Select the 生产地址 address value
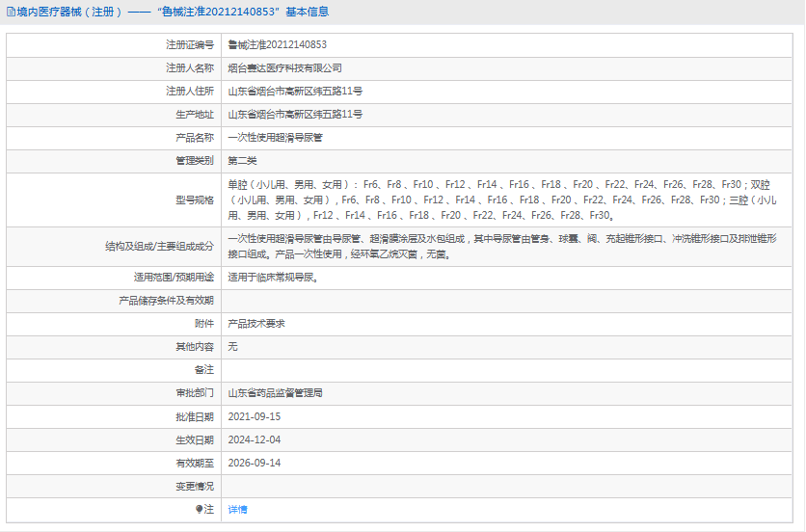 (295, 114)
